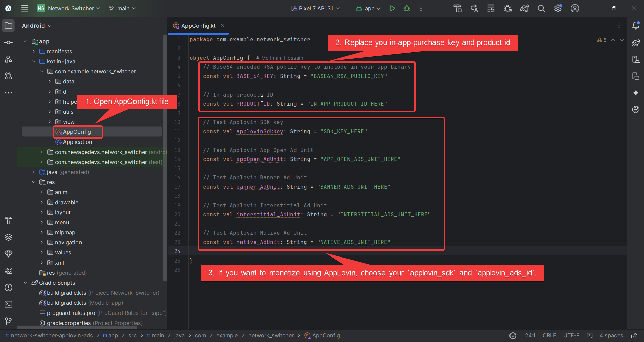Screen dimensions: 644x342
Task: Open the Gemini AI assistant
Action: pos(636,93)
